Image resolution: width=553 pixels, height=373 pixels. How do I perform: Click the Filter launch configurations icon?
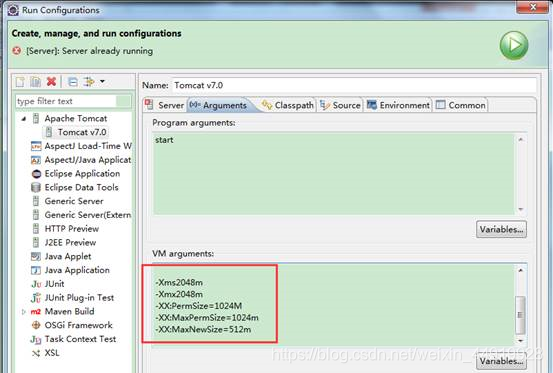89,82
